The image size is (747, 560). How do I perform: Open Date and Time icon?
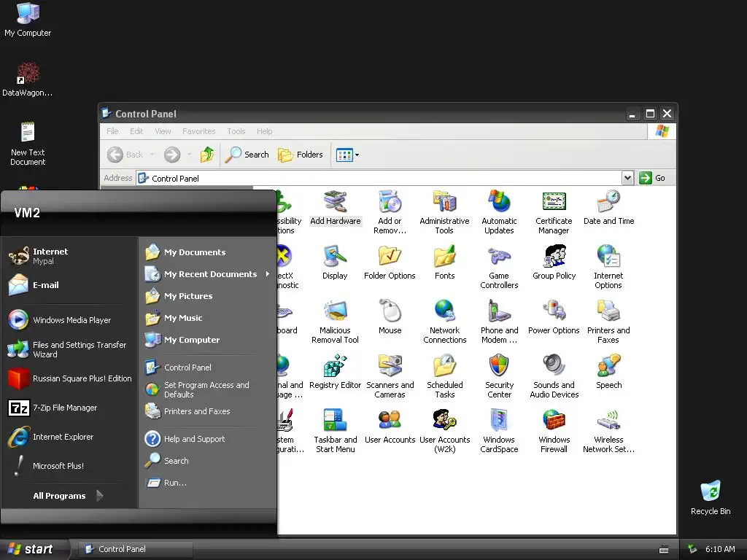pos(609,208)
